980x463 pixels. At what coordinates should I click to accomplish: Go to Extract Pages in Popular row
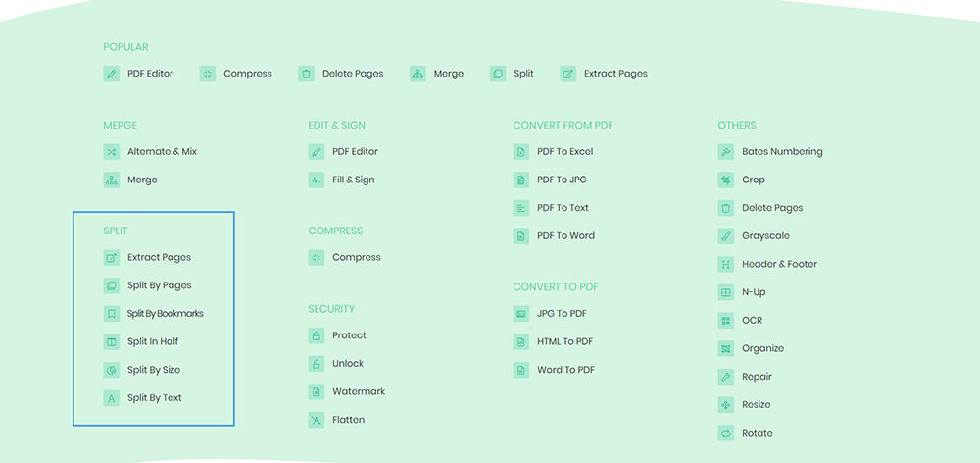pos(615,74)
